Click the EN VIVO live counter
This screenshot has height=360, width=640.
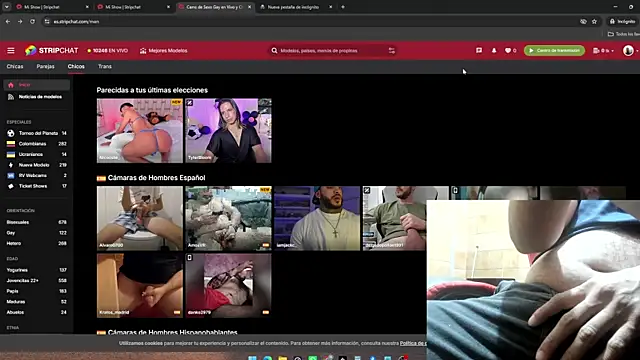click(x=108, y=51)
